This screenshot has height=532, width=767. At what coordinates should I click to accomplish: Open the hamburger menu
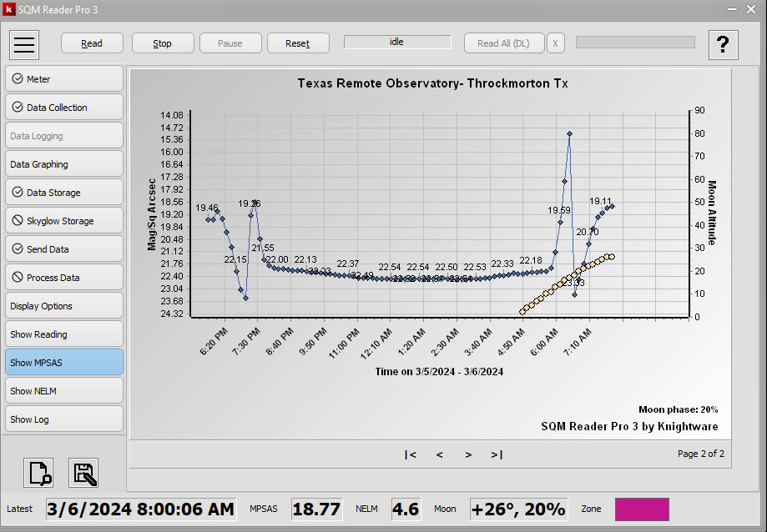point(25,44)
